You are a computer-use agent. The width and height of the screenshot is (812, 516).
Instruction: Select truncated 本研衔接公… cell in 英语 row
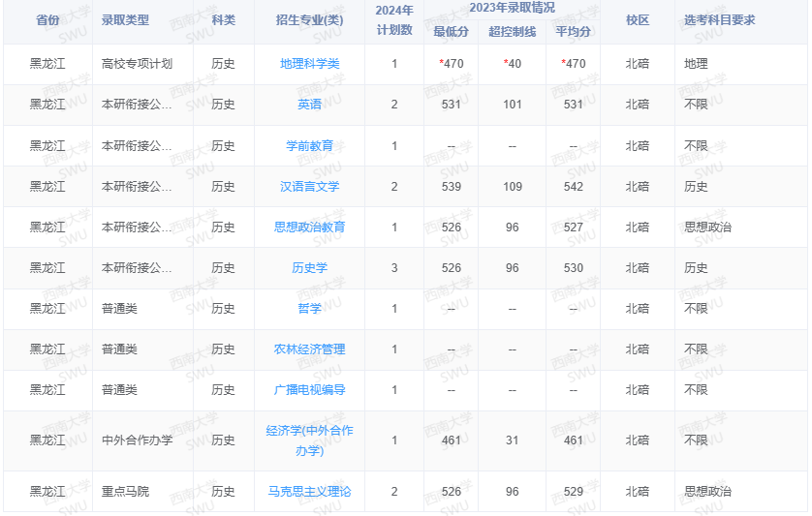[137, 105]
